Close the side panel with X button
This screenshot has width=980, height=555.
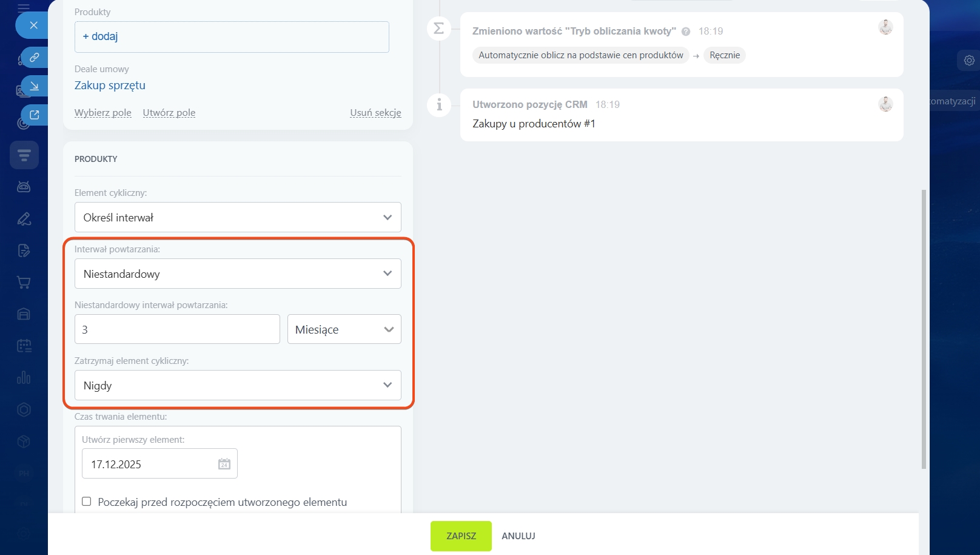pos(33,25)
